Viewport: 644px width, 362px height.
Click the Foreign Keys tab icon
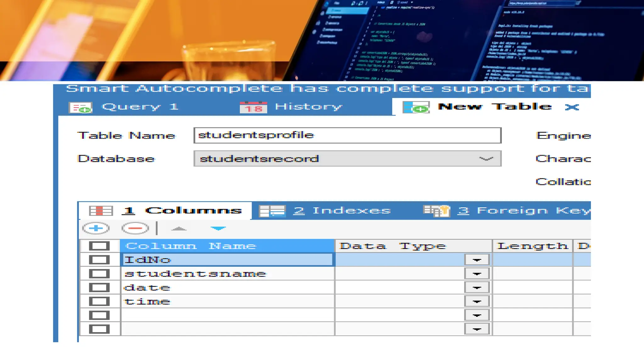(436, 211)
